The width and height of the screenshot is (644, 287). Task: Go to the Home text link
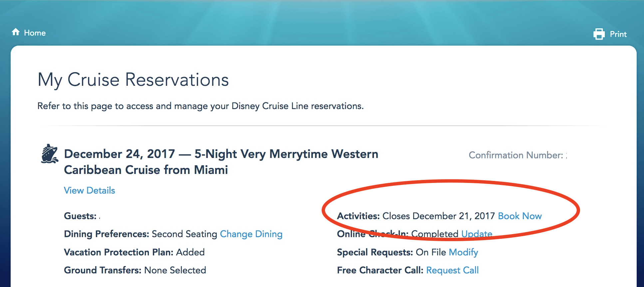35,33
